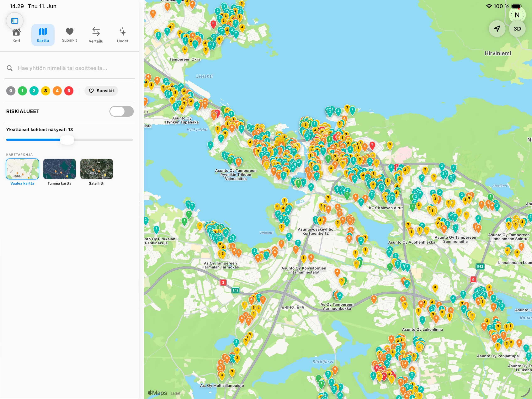This screenshot has width=532, height=399.
Task: Open the Uudet sparkle tab
Action: pos(123,35)
